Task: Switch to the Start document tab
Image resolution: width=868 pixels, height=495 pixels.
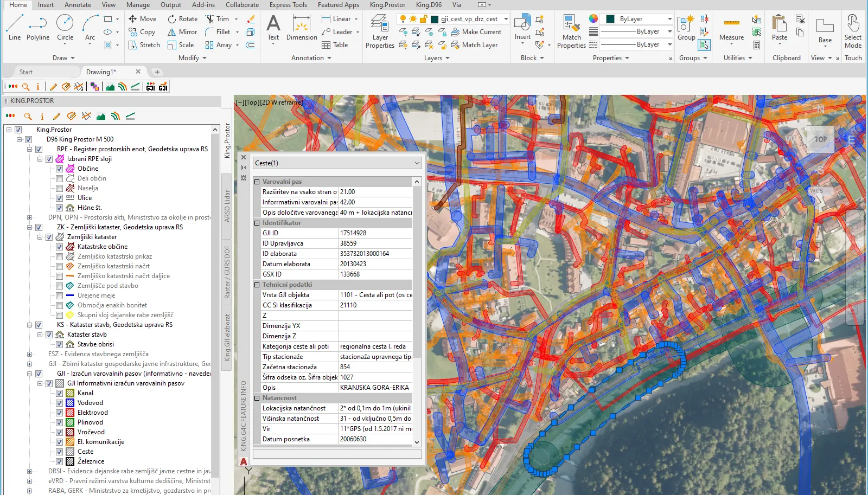Action: pyautogui.click(x=26, y=72)
